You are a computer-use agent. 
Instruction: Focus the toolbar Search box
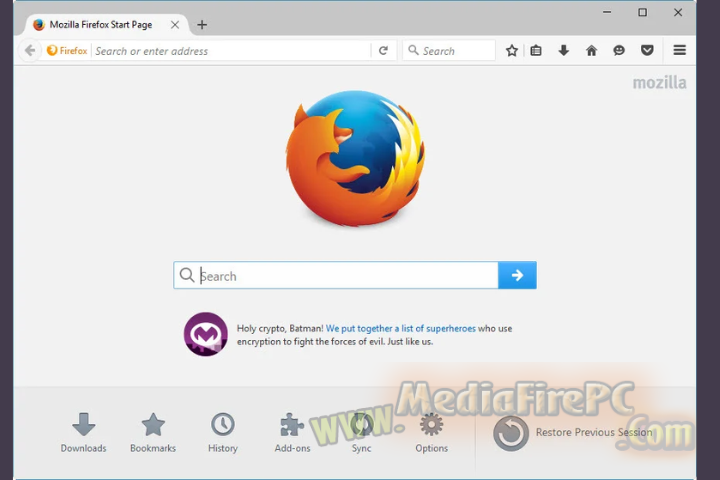pos(449,51)
